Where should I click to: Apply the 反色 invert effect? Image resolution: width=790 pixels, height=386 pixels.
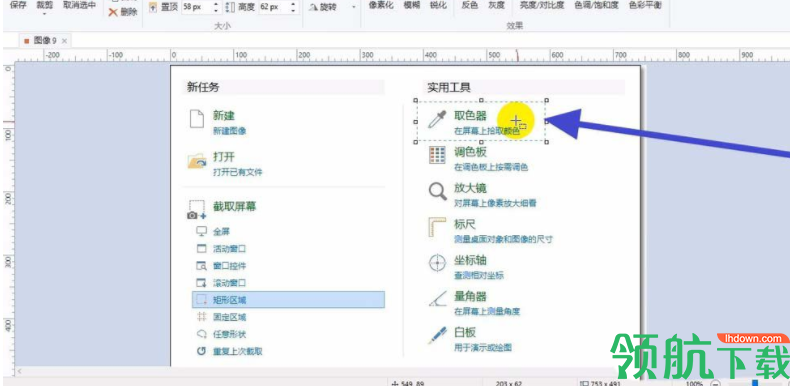tap(470, 5)
